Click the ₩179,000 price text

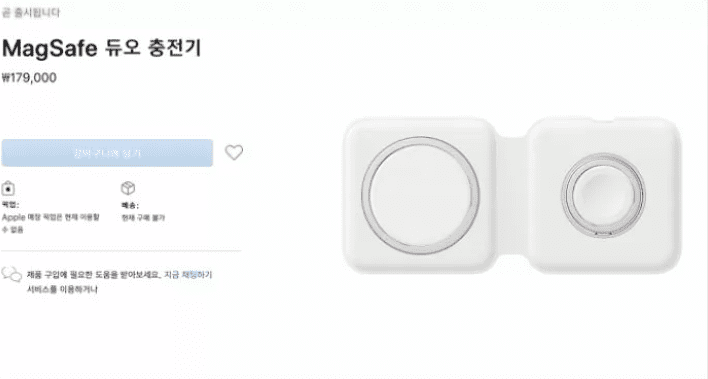point(29,78)
